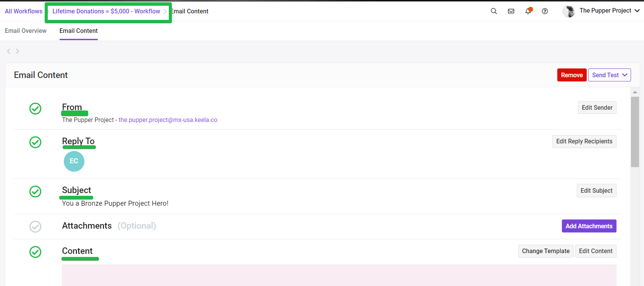
Task: Click the EC reply recipient avatar
Action: coord(74,161)
